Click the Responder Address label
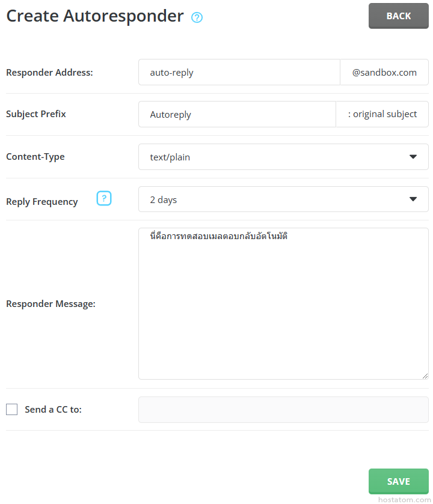This screenshot has height=504, width=433. click(49, 73)
